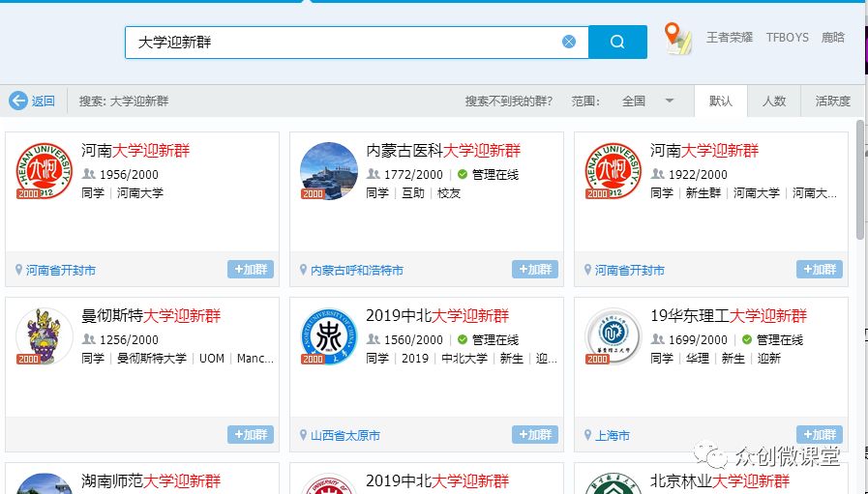Open 曼彻斯特大学迎新群 crest avatar
The height and width of the screenshot is (494, 868).
45,335
